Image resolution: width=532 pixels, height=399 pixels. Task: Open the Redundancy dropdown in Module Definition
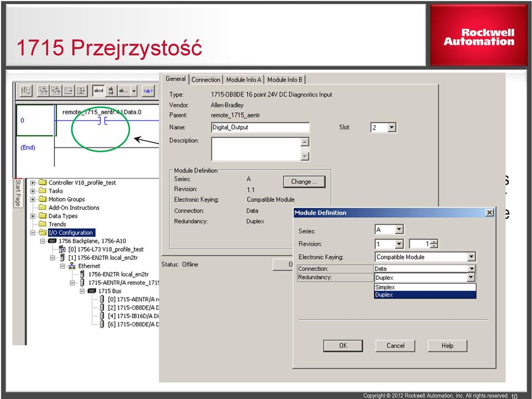470,278
